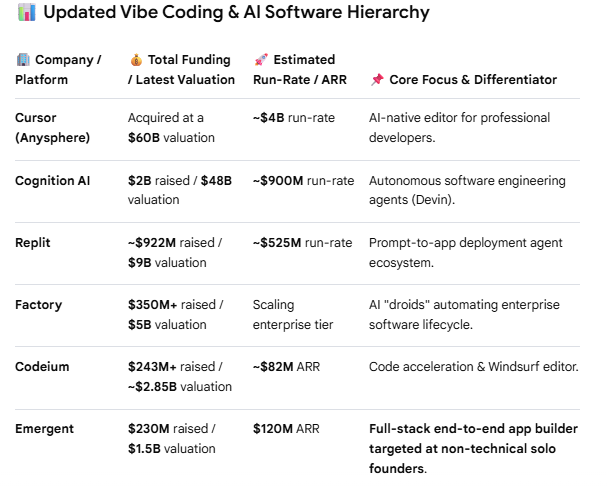The width and height of the screenshot is (607, 488).
Task: Click the Factory row label
Action: click(38, 305)
